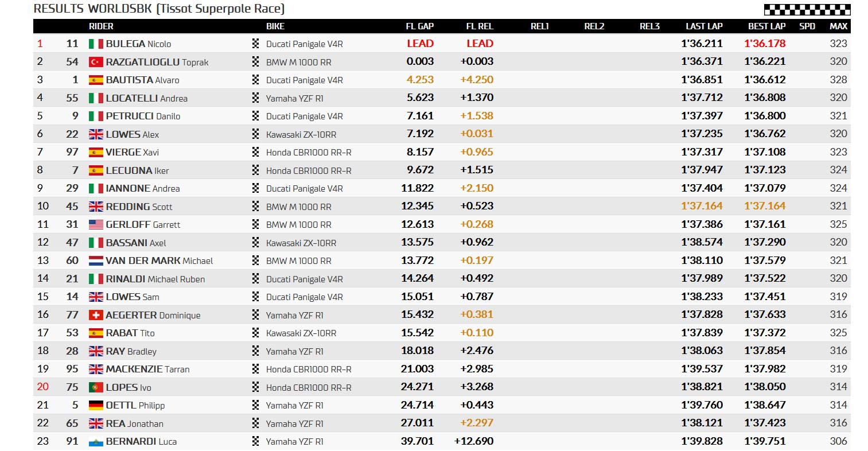The width and height of the screenshot is (868, 451).
Task: Click the red best lap time 1'36.178
Action: click(x=765, y=44)
